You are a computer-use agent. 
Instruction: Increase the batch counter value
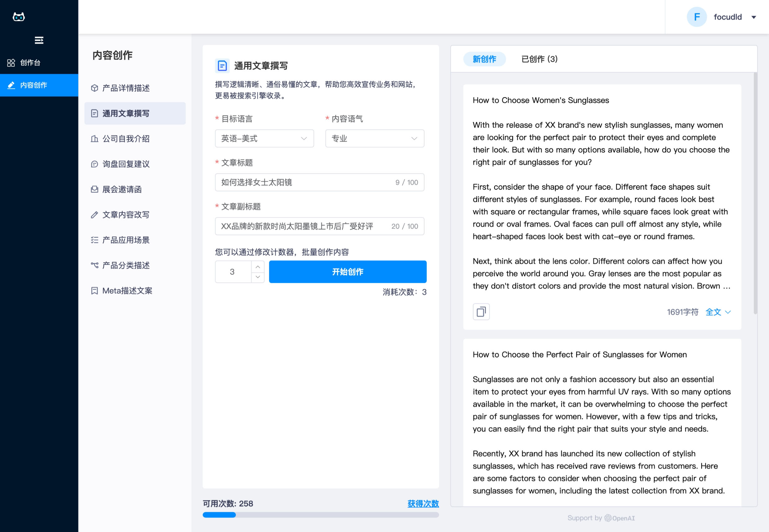258,267
